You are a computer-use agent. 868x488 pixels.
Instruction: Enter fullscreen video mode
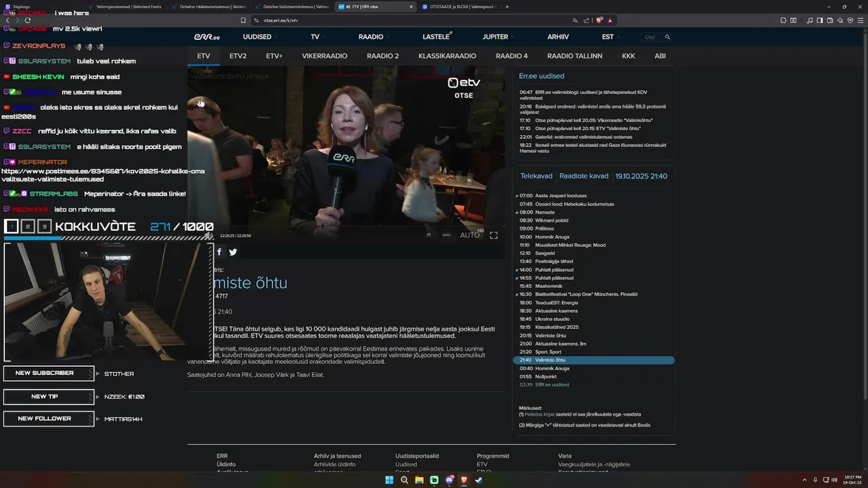tap(494, 235)
